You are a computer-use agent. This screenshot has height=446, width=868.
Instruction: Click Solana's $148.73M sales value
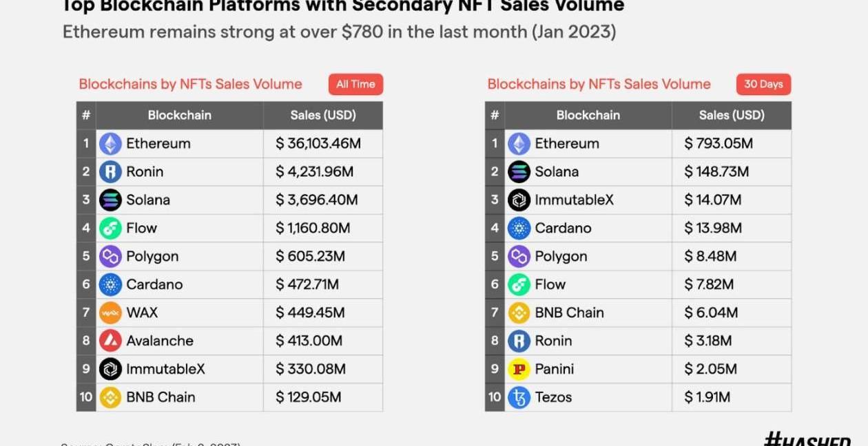point(716,172)
